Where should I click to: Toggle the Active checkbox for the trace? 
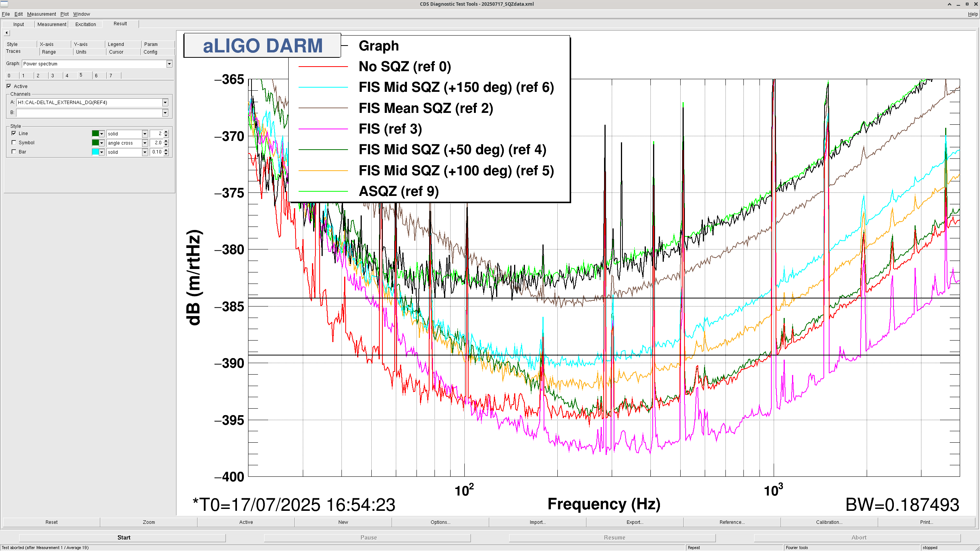pos(9,86)
